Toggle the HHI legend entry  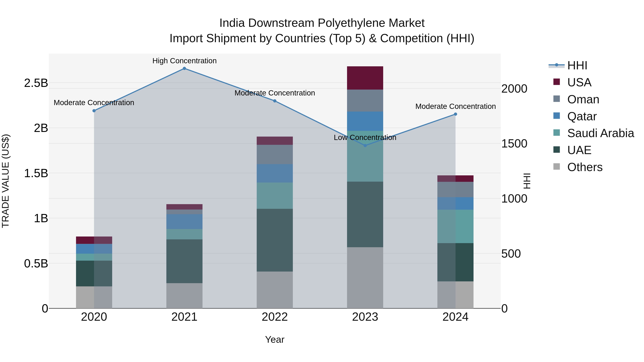point(568,65)
